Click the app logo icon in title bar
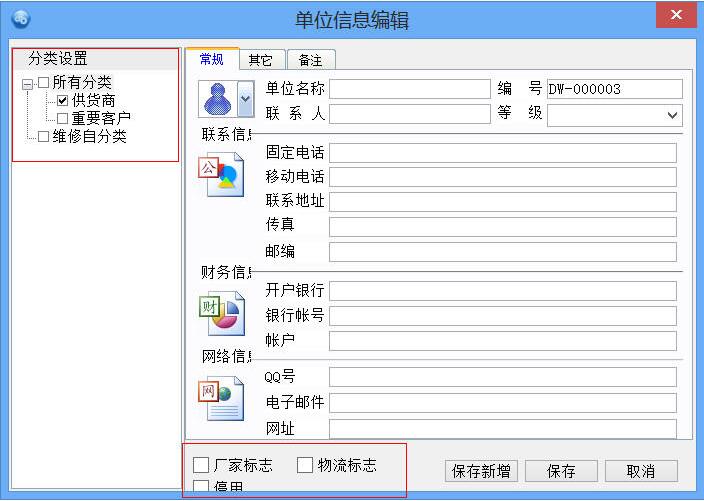Image resolution: width=704 pixels, height=501 pixels. click(21, 19)
